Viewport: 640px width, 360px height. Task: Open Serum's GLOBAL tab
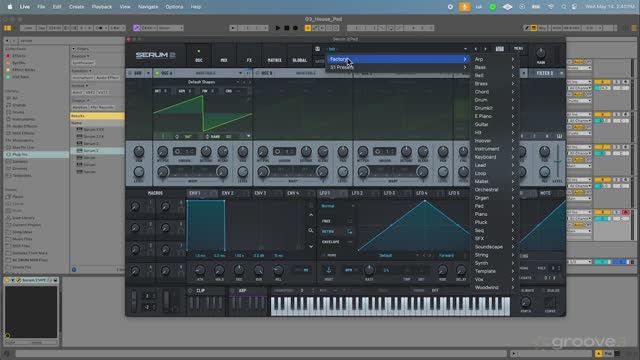click(x=300, y=57)
